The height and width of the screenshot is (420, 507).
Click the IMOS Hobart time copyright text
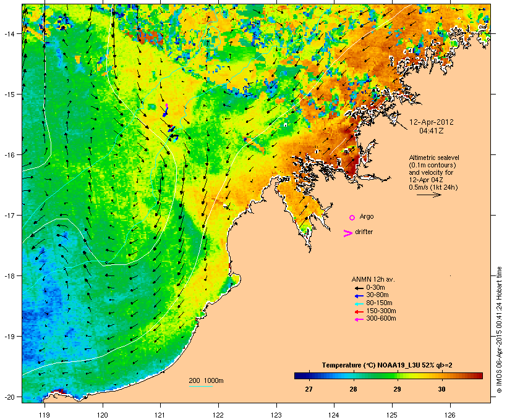point(499,330)
